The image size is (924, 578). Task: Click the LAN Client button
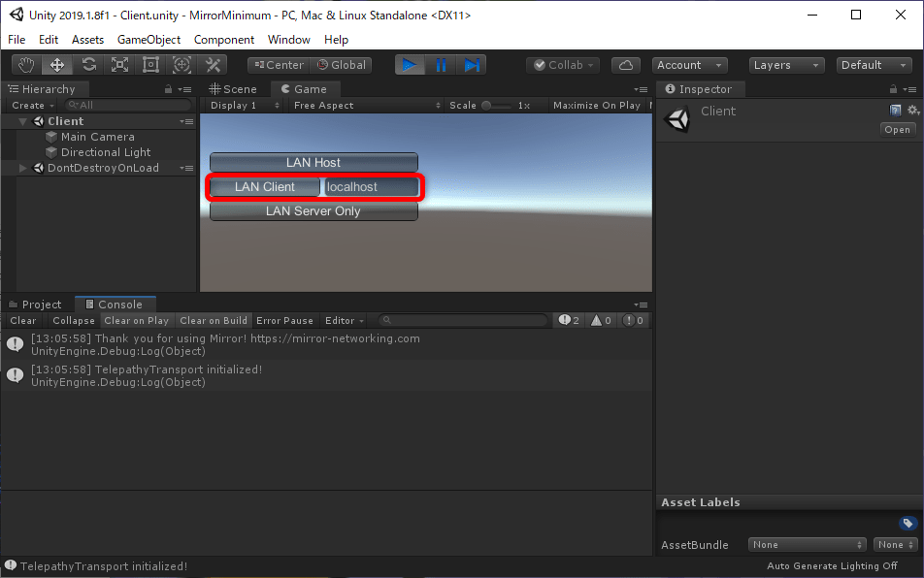265,186
